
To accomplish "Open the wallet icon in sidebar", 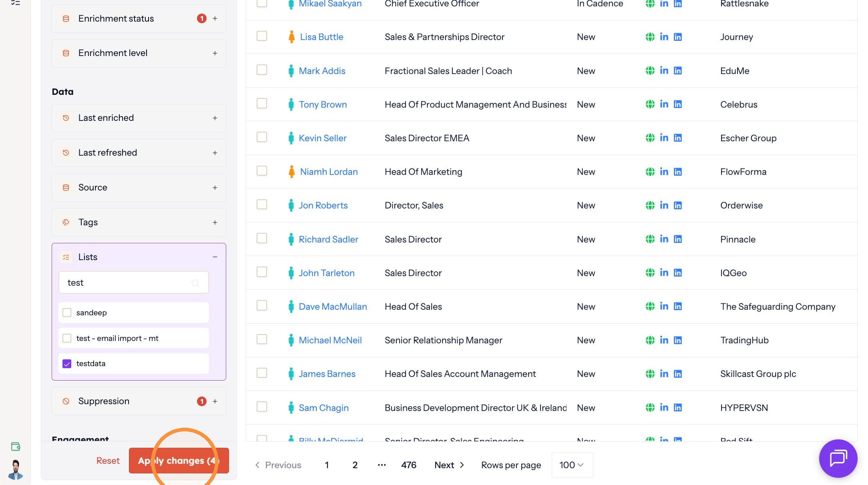I will point(16,447).
